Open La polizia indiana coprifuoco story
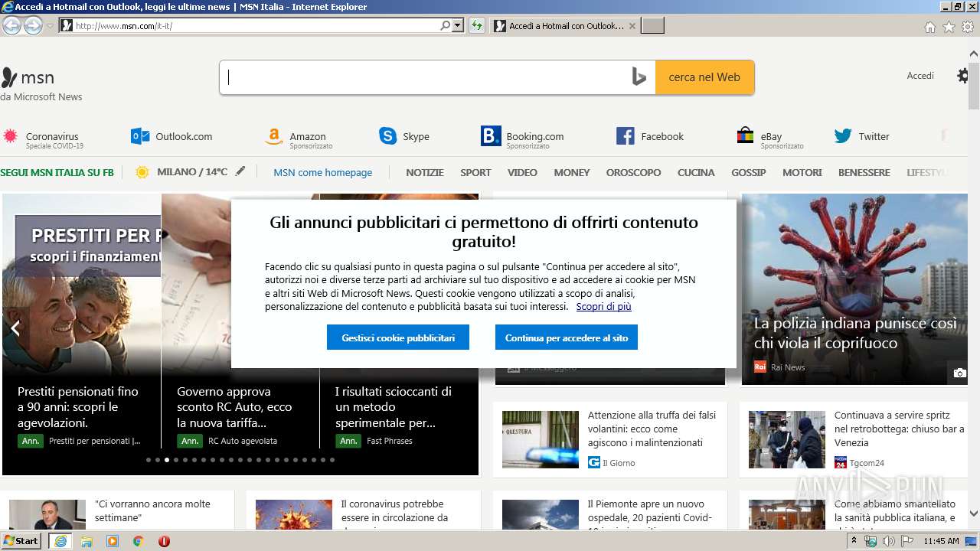The width and height of the screenshot is (980, 551). point(855,333)
